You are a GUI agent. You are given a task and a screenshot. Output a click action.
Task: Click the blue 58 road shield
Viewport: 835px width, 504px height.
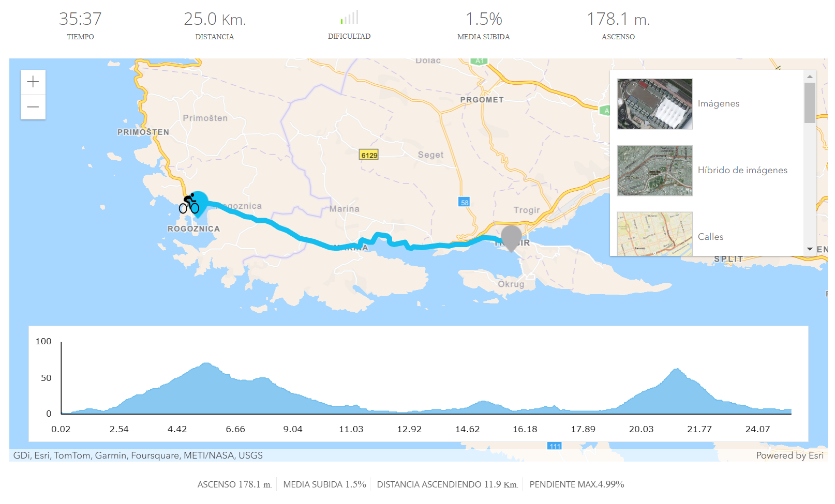click(464, 202)
